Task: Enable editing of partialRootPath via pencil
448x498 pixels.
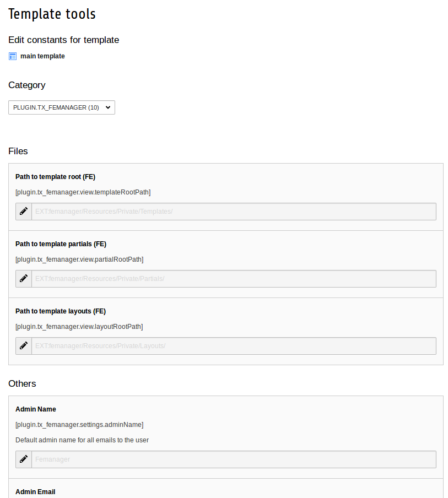Action: pos(24,279)
